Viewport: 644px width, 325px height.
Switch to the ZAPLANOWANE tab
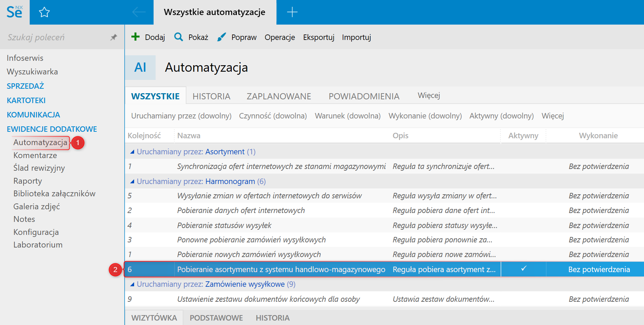pyautogui.click(x=279, y=96)
